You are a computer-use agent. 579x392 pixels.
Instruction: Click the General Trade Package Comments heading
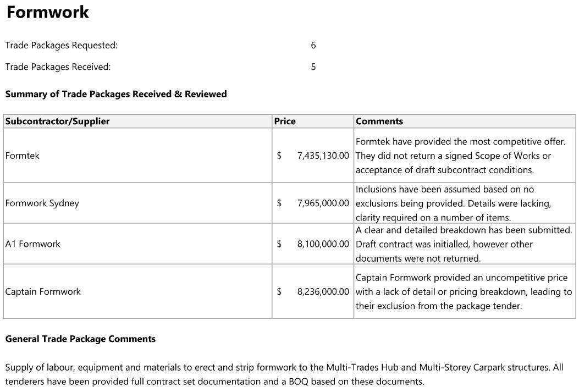click(x=80, y=339)
